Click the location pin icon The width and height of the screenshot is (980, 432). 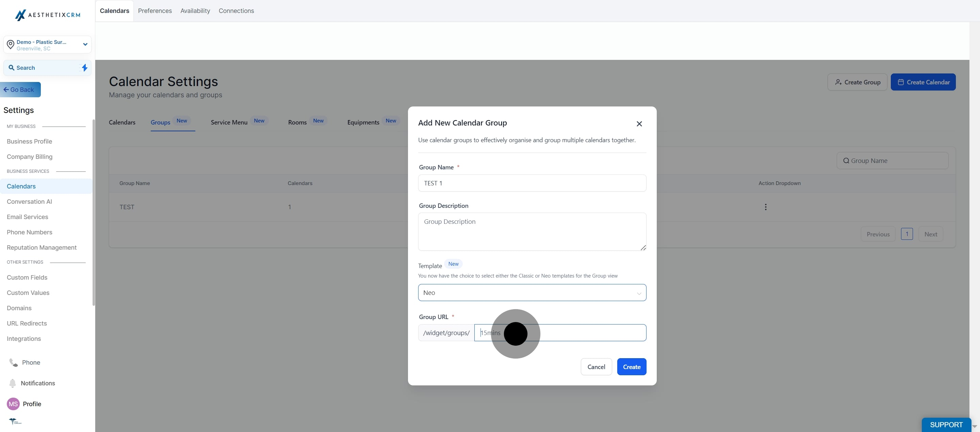(x=11, y=45)
